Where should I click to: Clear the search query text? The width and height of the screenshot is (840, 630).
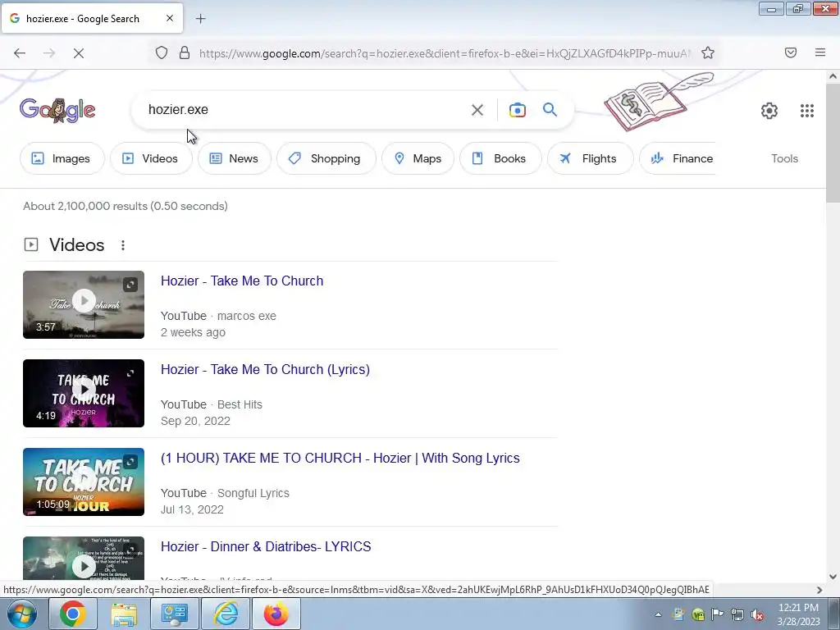477,110
